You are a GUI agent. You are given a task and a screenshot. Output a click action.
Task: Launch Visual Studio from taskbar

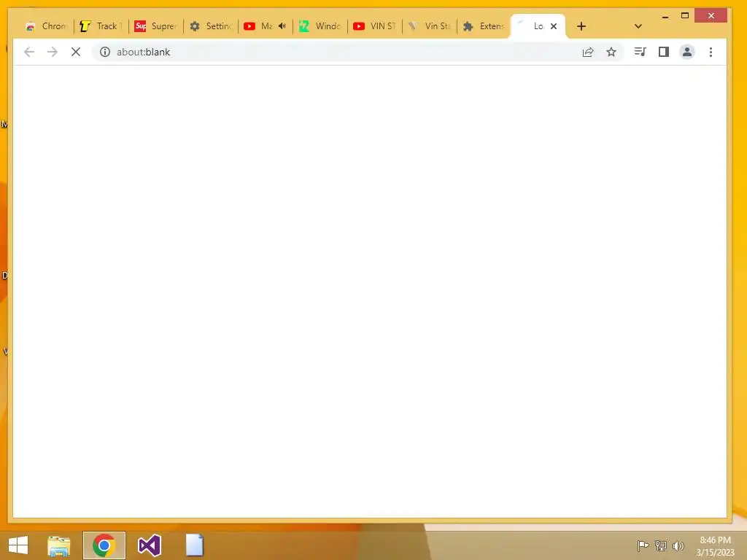(x=149, y=545)
